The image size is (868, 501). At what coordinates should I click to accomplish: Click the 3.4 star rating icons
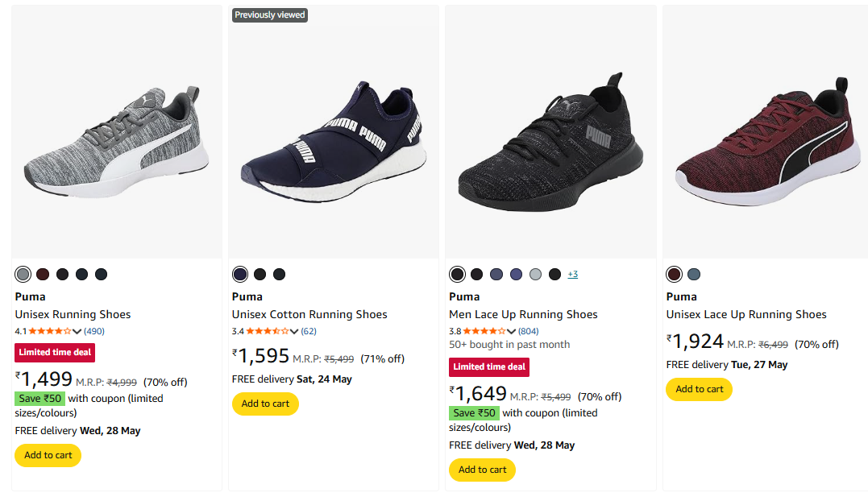[267, 331]
